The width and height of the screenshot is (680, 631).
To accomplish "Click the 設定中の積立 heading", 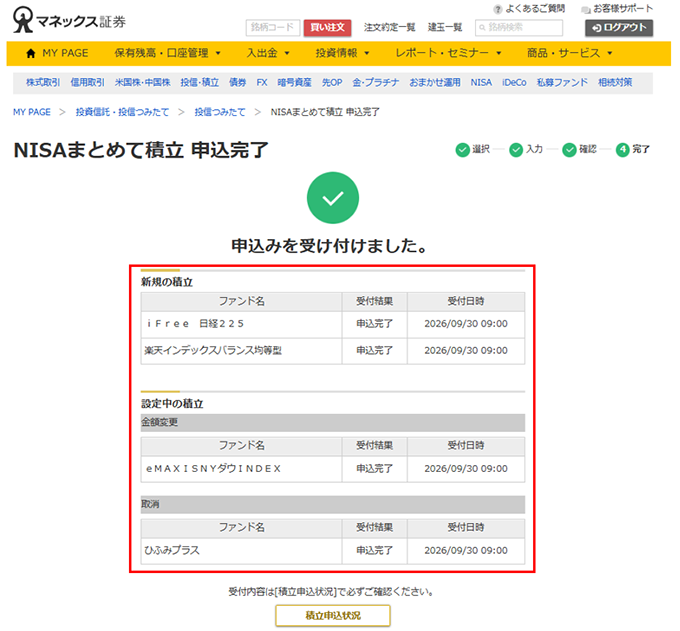I will pyautogui.click(x=172, y=404).
